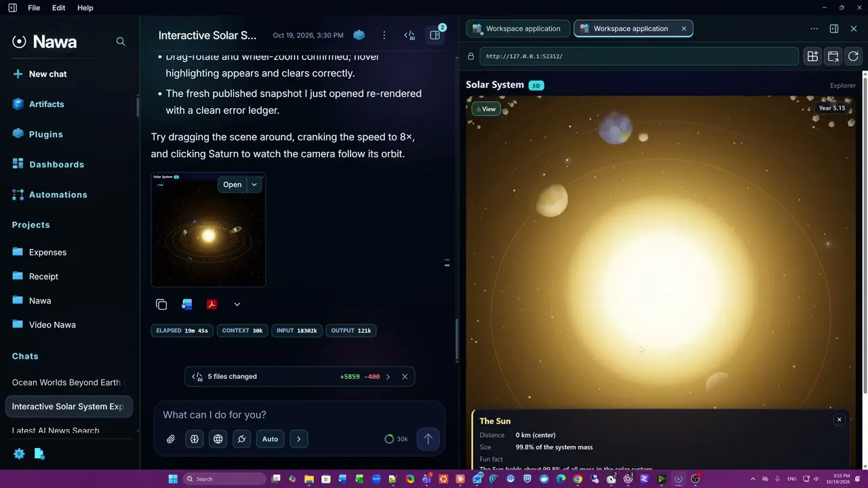Toggle the sidebar panel icon in the title bar
Image resolution: width=868 pixels, height=488 pixels.
pyautogui.click(x=12, y=7)
